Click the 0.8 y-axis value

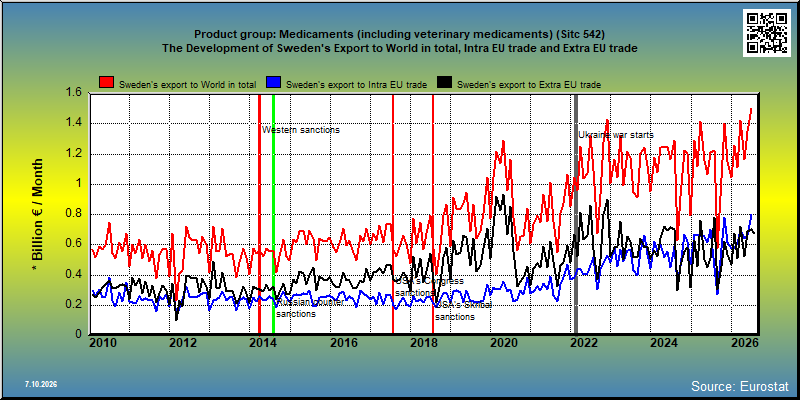coord(74,214)
